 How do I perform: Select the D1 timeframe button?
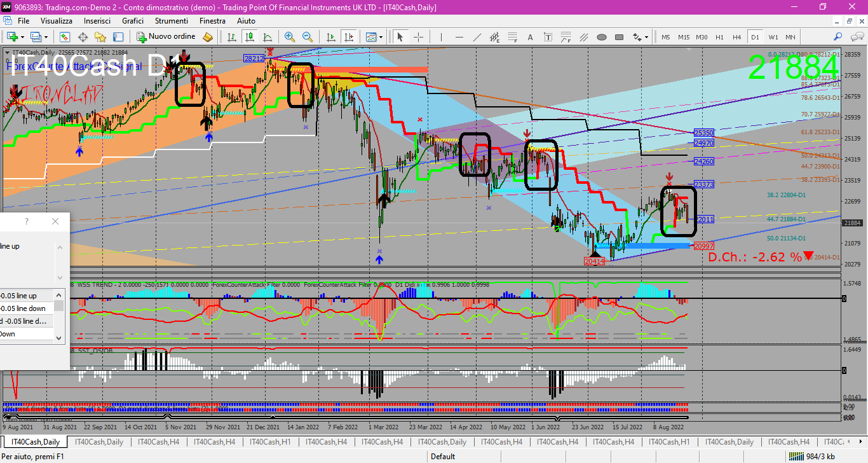[755, 37]
